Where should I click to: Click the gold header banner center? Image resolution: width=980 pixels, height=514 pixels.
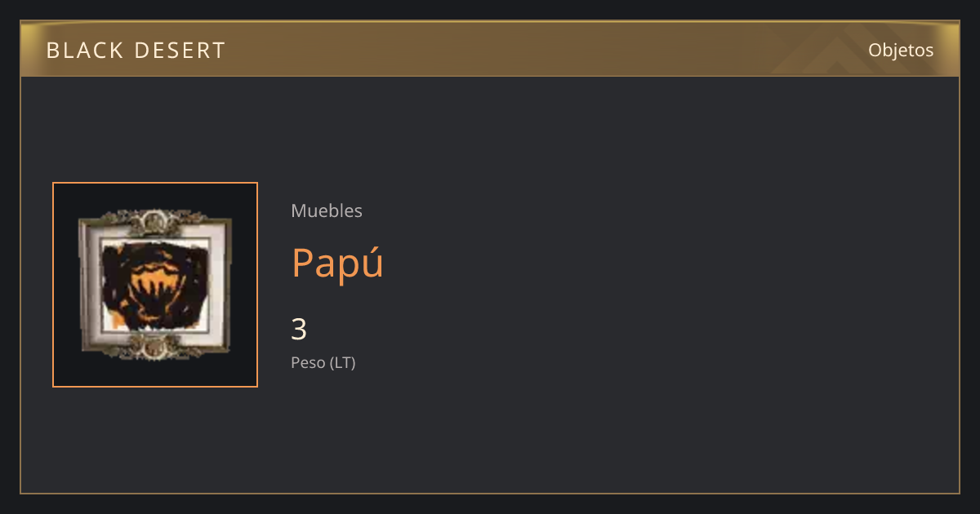(x=490, y=49)
